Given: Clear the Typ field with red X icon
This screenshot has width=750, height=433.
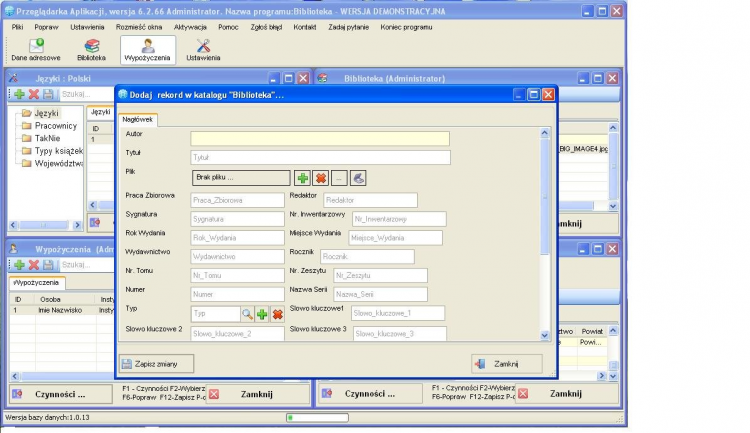Looking at the screenshot, I should point(277,314).
